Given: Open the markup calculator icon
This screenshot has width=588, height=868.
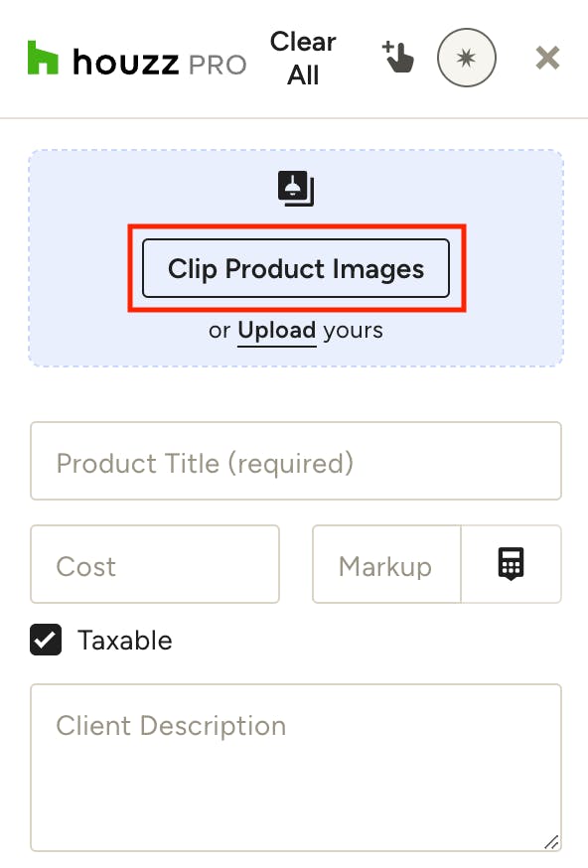Looking at the screenshot, I should 511,563.
